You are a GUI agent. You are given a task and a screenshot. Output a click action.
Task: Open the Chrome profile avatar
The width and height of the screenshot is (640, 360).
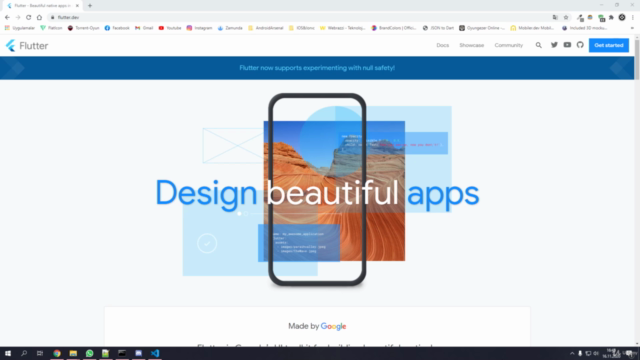click(622, 17)
